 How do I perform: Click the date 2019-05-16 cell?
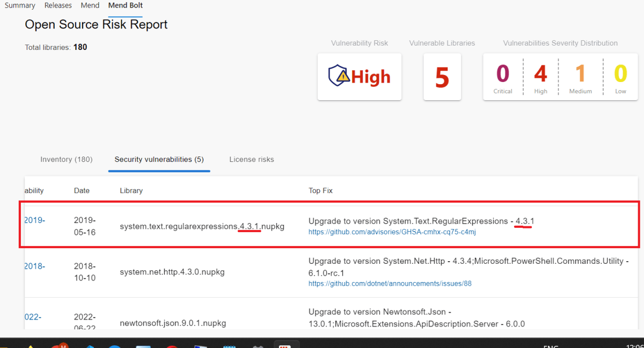click(85, 226)
